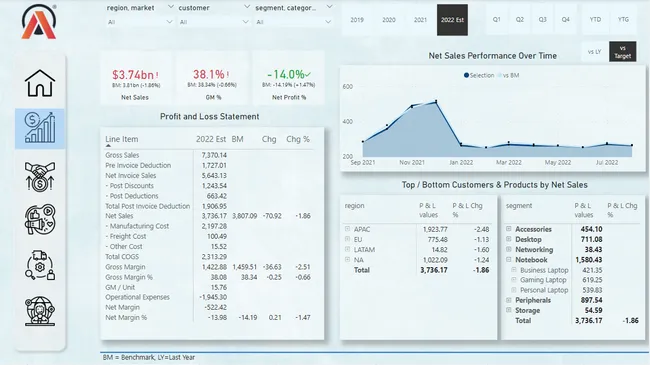Click the vs BM legend marker
The image size is (650, 365).
coord(499,75)
